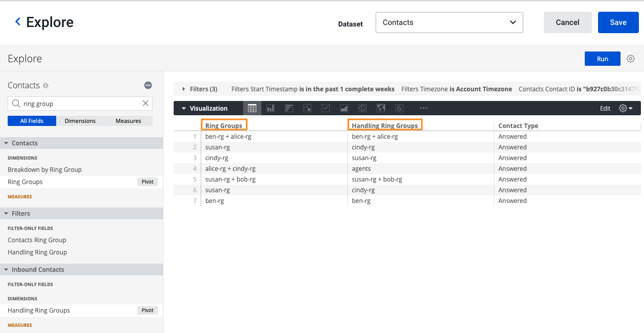
Task: Switch to the column chart visualization
Action: 270,108
